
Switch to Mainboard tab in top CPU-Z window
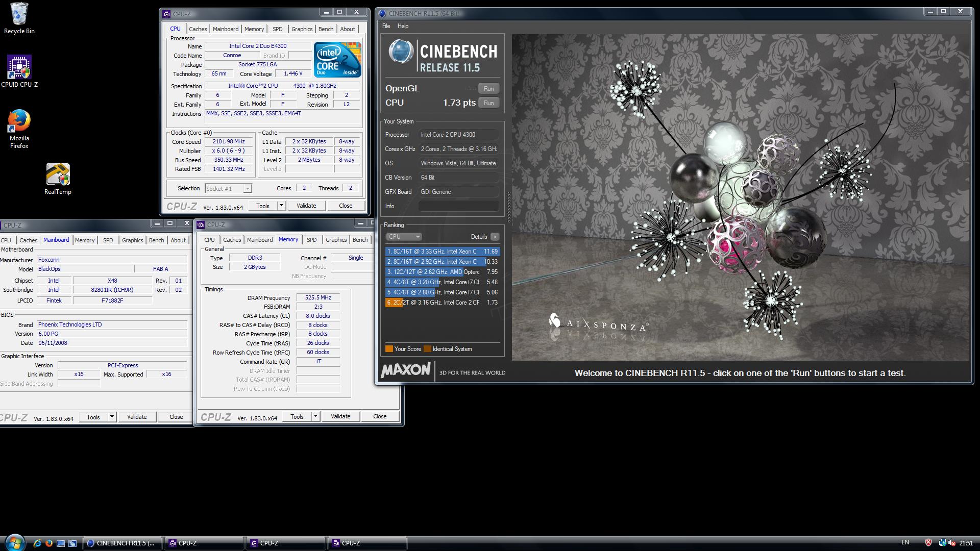tap(226, 29)
